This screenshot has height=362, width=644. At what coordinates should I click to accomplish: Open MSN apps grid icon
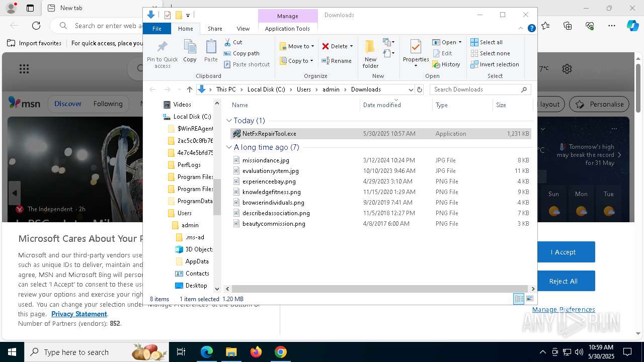tap(24, 69)
